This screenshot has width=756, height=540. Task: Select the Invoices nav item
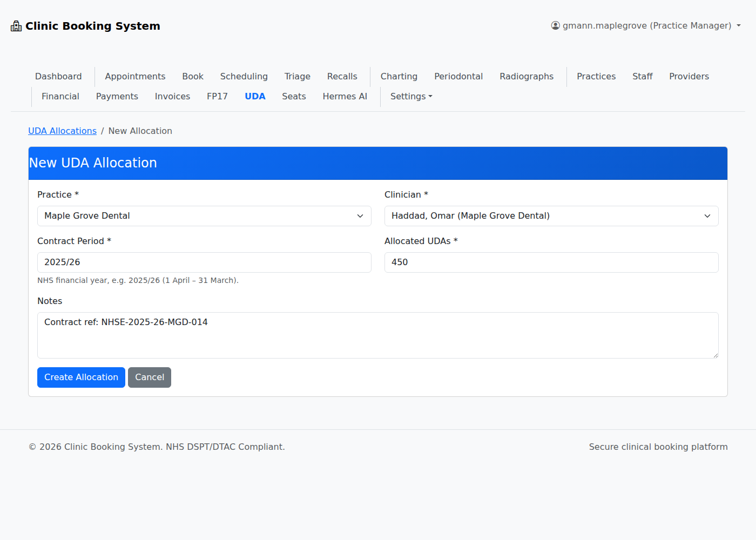click(x=172, y=96)
